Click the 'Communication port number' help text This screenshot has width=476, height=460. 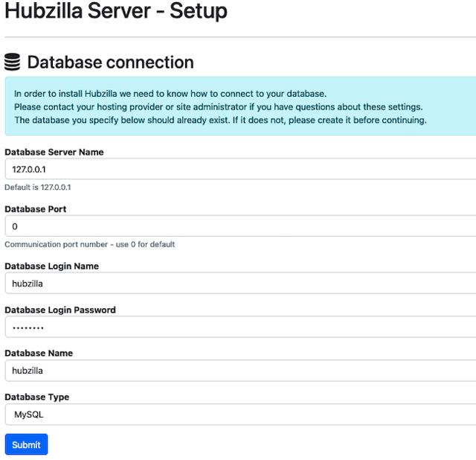tap(90, 244)
